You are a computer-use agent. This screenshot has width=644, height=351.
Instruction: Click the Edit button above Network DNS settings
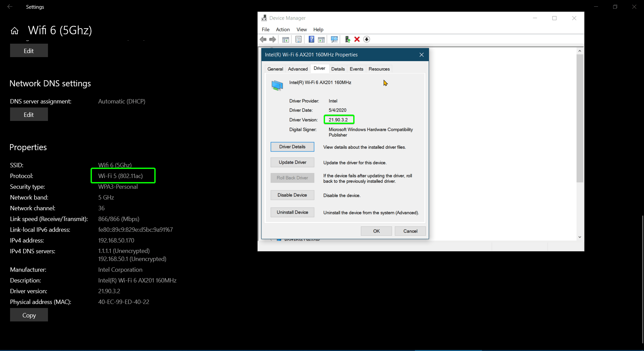click(29, 51)
